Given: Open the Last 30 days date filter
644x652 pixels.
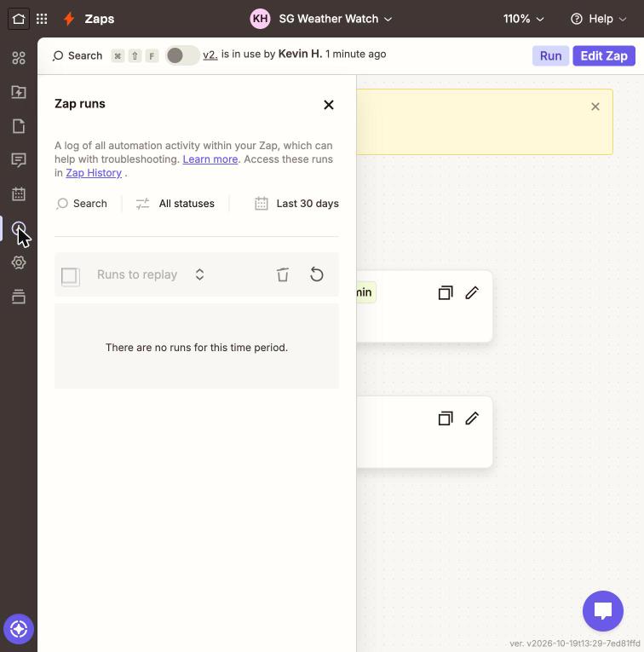Looking at the screenshot, I should 296,204.
